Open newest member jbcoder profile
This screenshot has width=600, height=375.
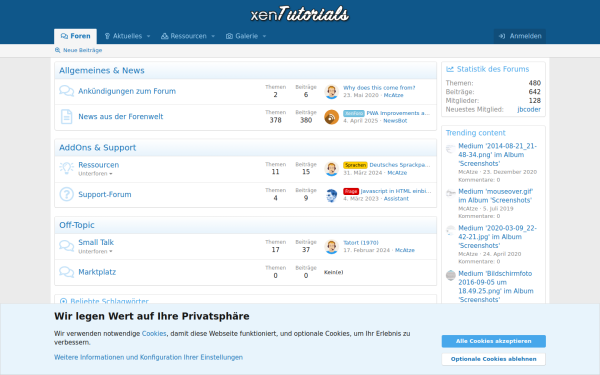pos(529,109)
